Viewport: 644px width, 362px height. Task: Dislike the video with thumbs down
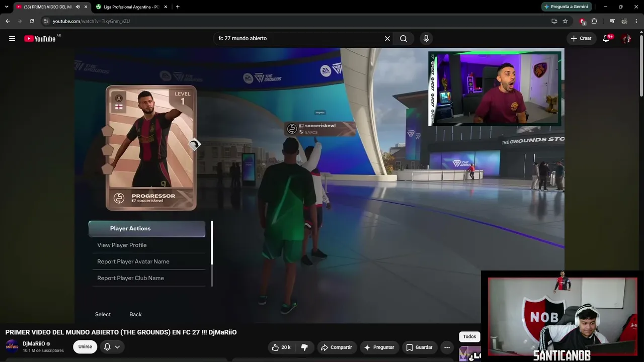(304, 347)
